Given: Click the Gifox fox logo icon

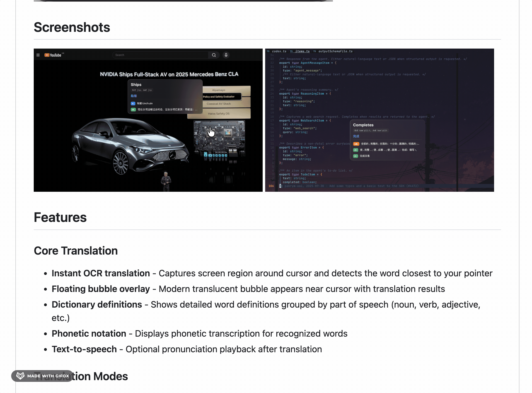Looking at the screenshot, I should pyautogui.click(x=20, y=376).
